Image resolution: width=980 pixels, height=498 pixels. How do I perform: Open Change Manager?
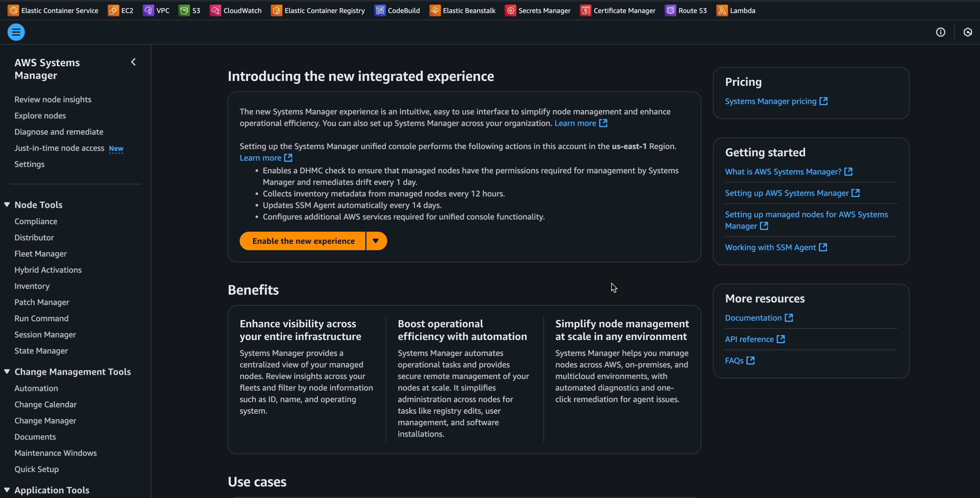tap(45, 420)
